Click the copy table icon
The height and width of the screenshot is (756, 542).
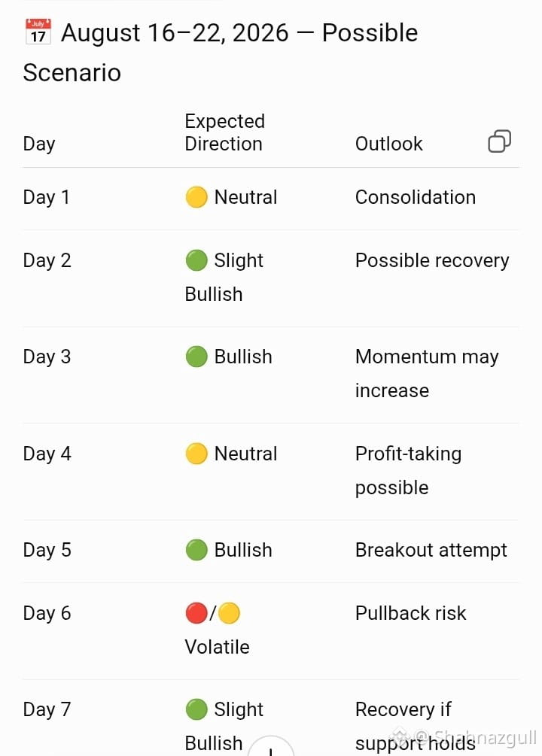pos(500,141)
